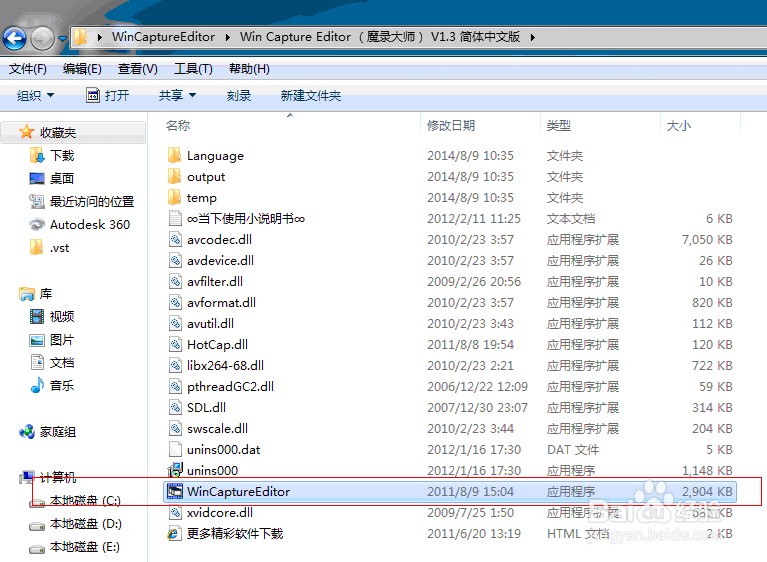767x562 pixels.
Task: Open the 文件(F) menu
Action: (x=28, y=69)
